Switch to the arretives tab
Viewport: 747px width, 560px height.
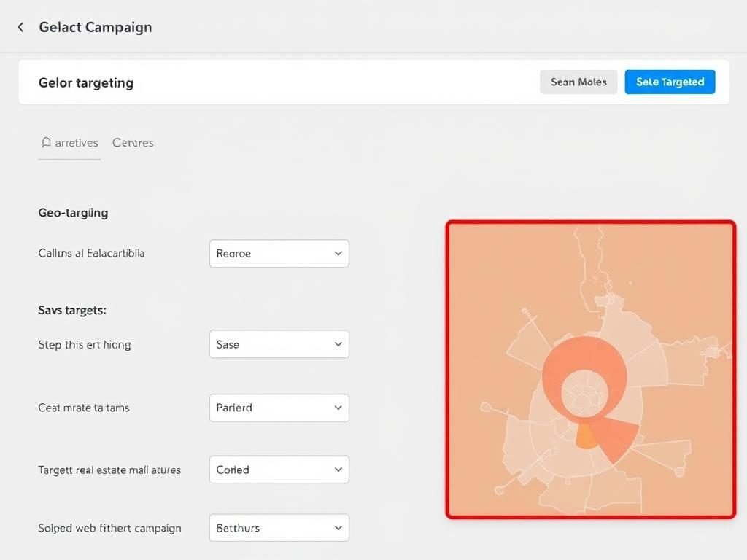(69, 143)
